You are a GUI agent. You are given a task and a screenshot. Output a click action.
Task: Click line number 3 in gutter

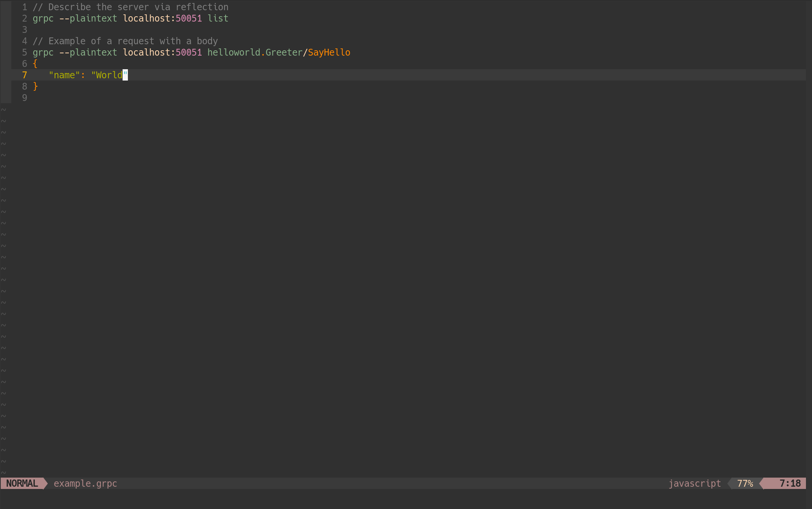(25, 30)
